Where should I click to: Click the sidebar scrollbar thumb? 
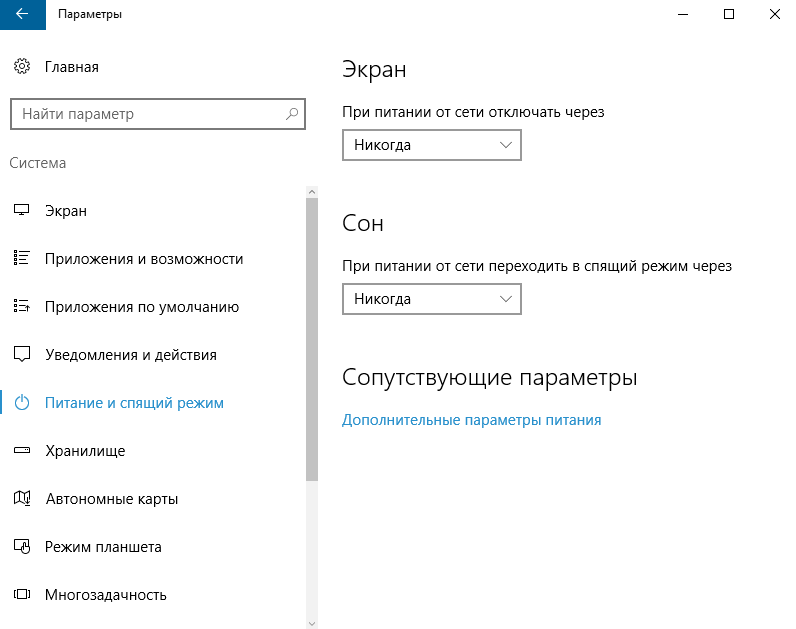coord(312,339)
